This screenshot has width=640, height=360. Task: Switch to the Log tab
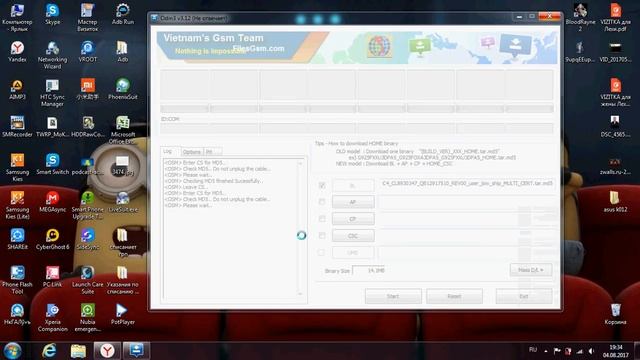coord(168,151)
